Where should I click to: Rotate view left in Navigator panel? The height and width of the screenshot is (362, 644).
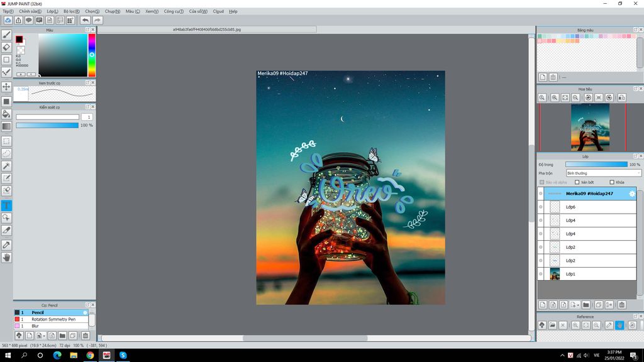pos(588,97)
